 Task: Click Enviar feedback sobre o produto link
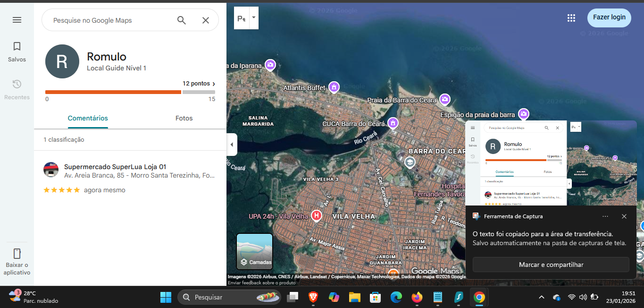(262, 282)
